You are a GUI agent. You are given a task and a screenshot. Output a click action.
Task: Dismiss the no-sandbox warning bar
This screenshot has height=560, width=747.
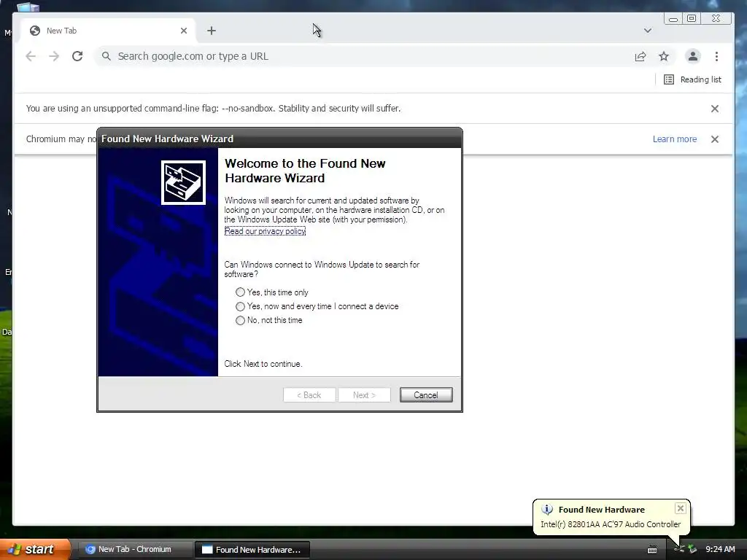715,109
